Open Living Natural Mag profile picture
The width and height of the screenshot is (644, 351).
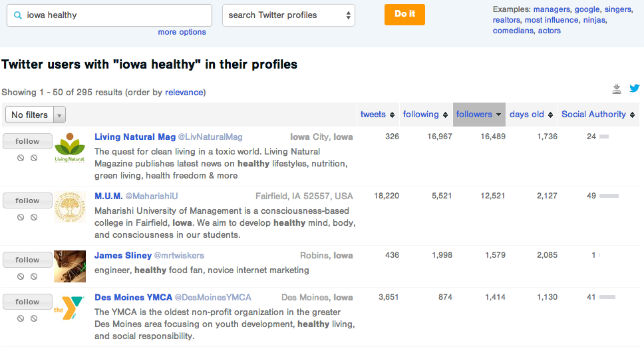[x=70, y=148]
